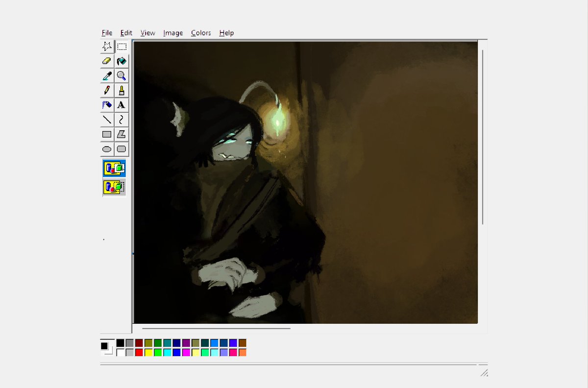Pick the bright red palette color
The height and width of the screenshot is (388, 588).
click(139, 352)
